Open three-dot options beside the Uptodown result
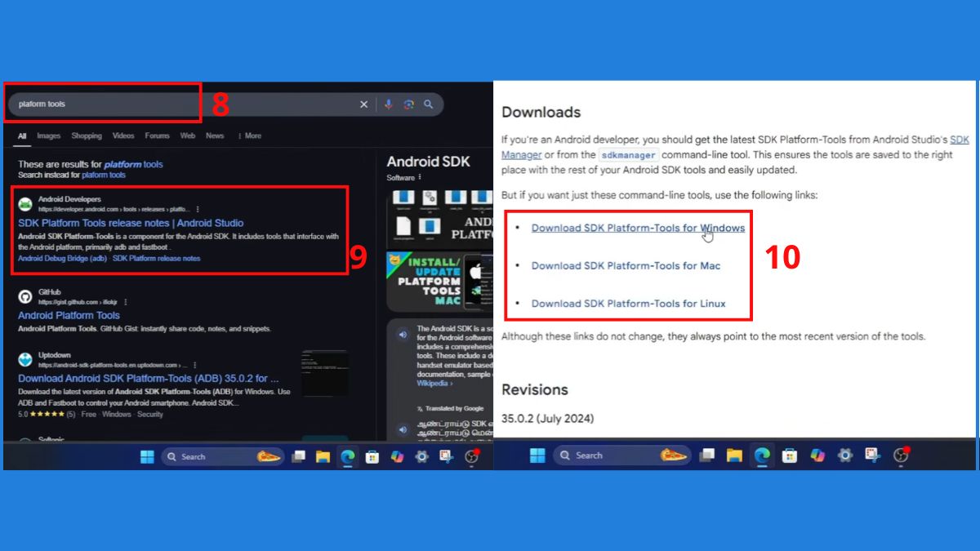Screen dimensions: 980x551 coord(195,365)
